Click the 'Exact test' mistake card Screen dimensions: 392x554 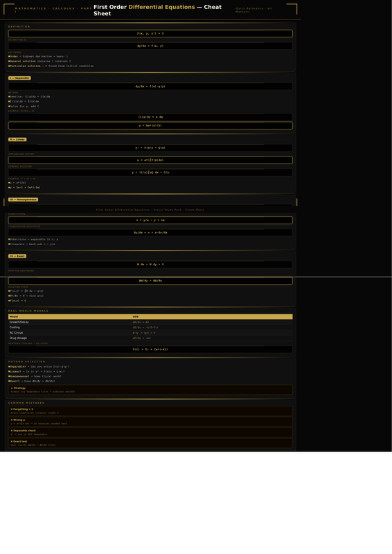pyautogui.click(x=150, y=443)
